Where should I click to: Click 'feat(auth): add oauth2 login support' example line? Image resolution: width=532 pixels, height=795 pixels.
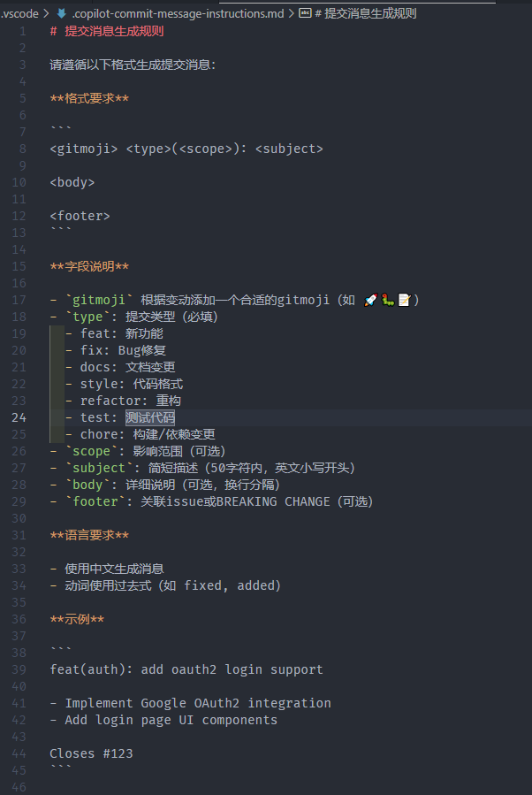pyautogui.click(x=186, y=669)
